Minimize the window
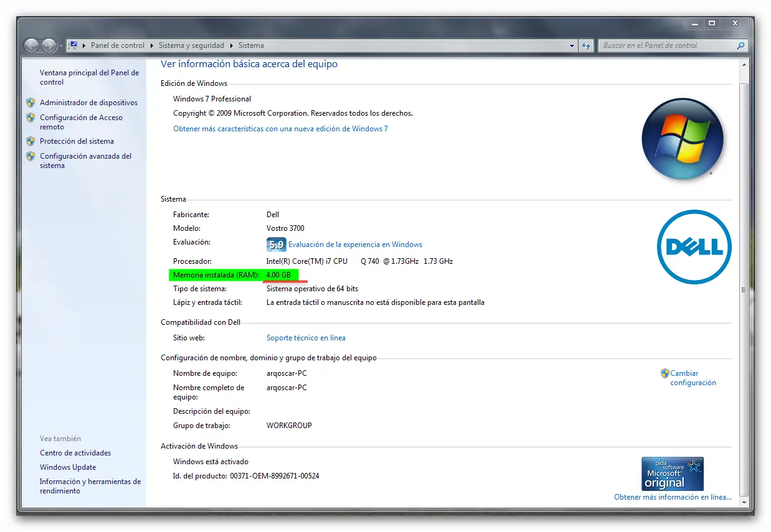This screenshot has width=771, height=532. point(695,23)
